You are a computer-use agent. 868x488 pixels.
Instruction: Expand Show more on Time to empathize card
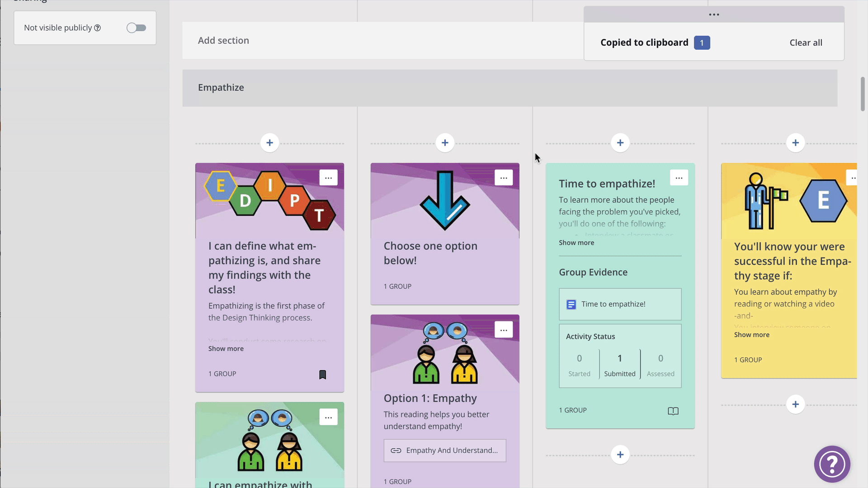coord(576,243)
